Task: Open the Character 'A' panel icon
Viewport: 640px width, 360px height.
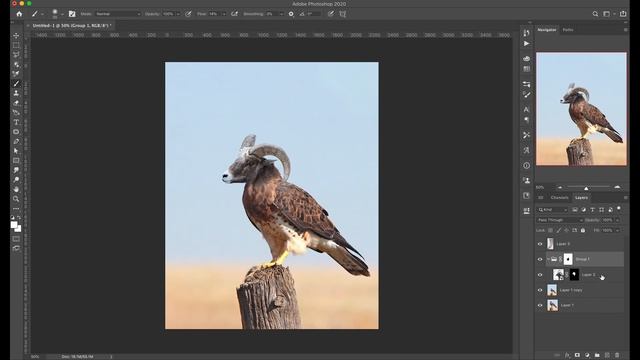Action: coord(527,109)
